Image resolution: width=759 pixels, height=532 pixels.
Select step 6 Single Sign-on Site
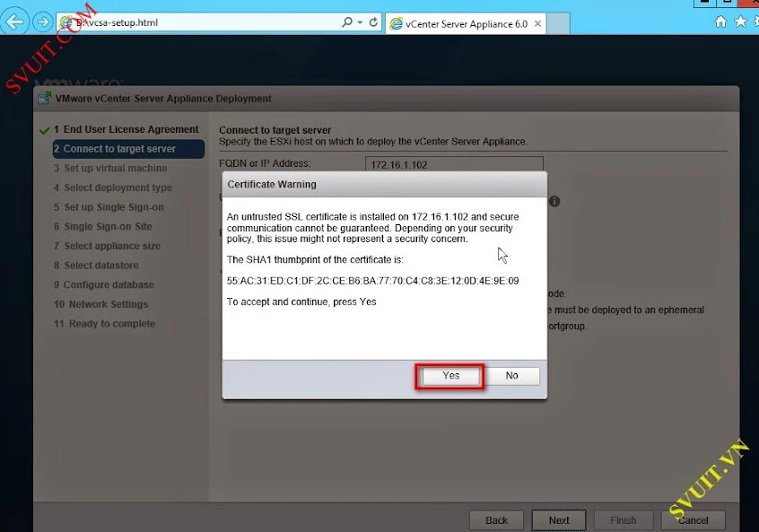click(102, 227)
